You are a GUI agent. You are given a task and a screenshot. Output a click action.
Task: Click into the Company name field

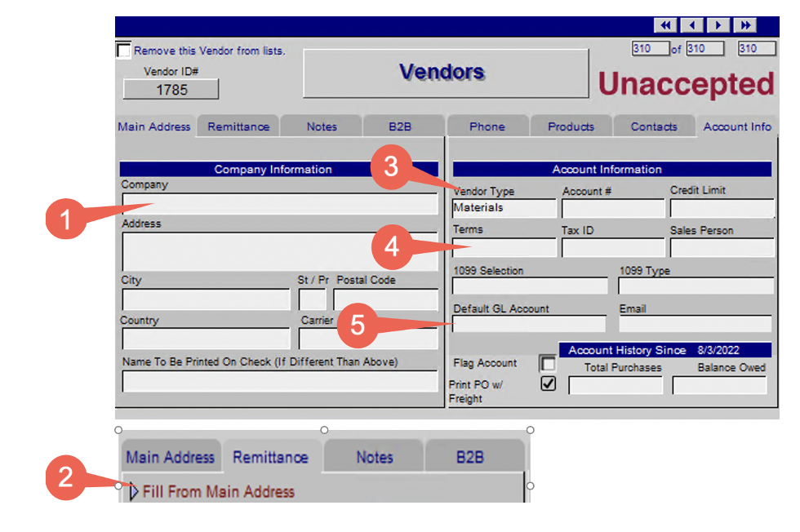[x=279, y=203]
